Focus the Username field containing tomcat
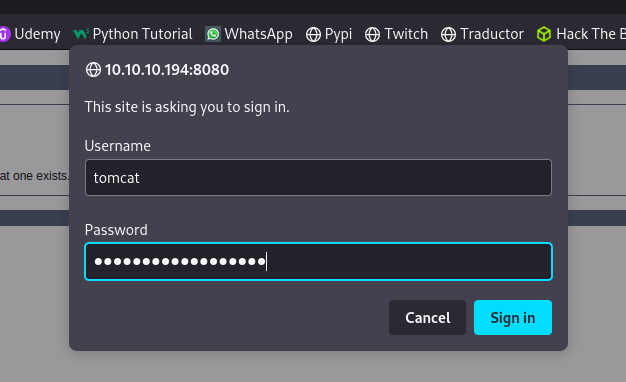Screen dimensions: 626x382 point(318,178)
